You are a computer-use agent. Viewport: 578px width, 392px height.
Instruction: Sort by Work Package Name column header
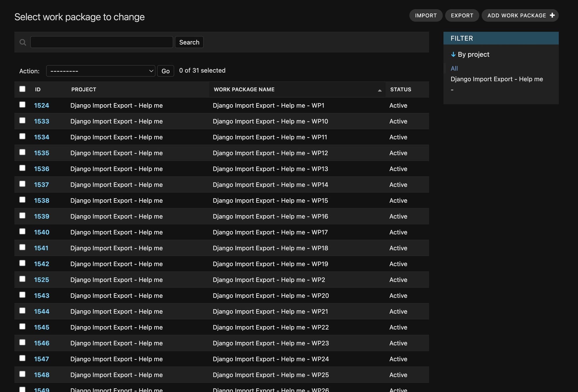[x=244, y=90]
